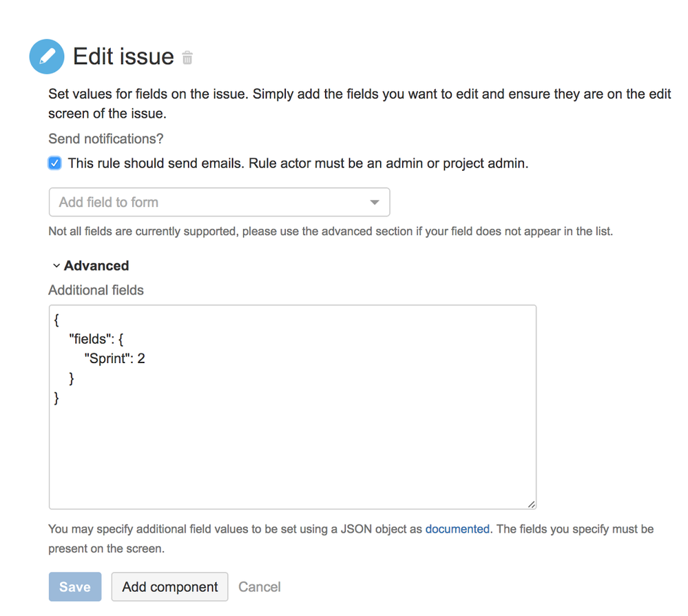Click the Add component button
The width and height of the screenshot is (688, 616).
pyautogui.click(x=170, y=586)
